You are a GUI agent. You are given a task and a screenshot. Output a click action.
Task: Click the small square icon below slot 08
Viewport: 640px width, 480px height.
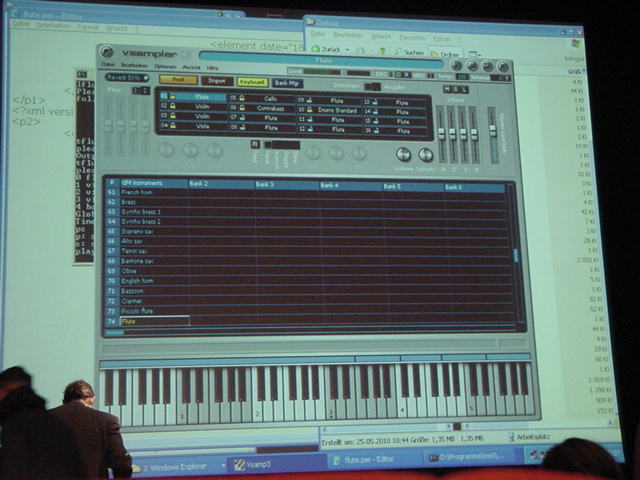[x=256, y=144]
